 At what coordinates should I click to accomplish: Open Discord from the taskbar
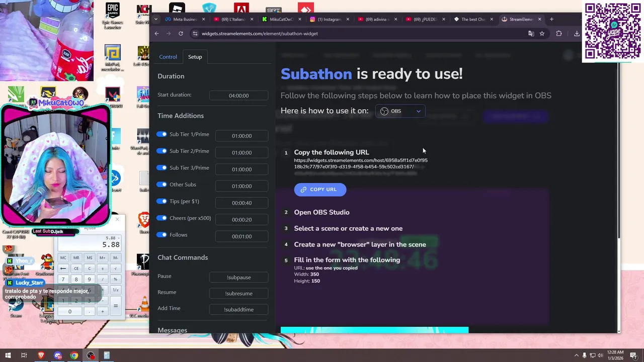point(58,355)
